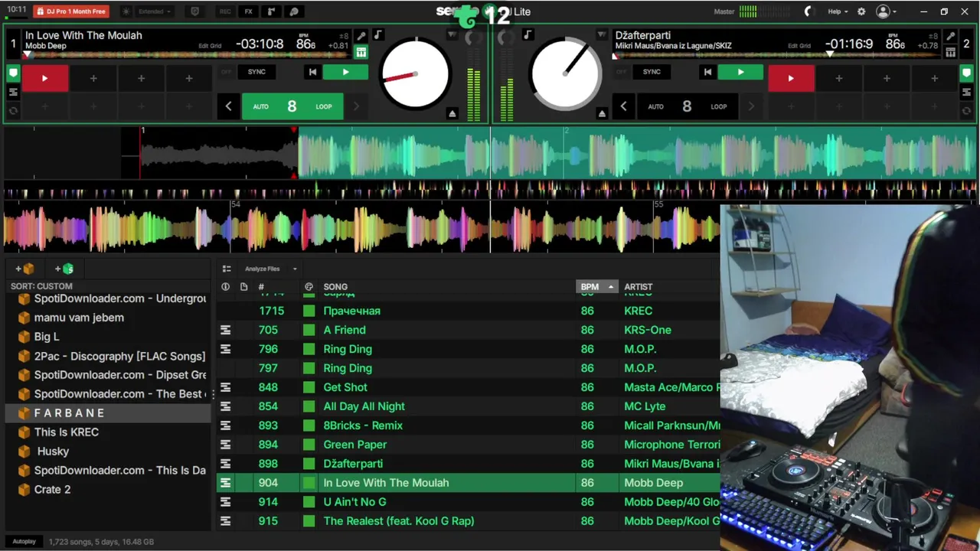This screenshot has width=980, height=551.
Task: Trigger red cue point 1 on deck 1
Action: [44, 78]
